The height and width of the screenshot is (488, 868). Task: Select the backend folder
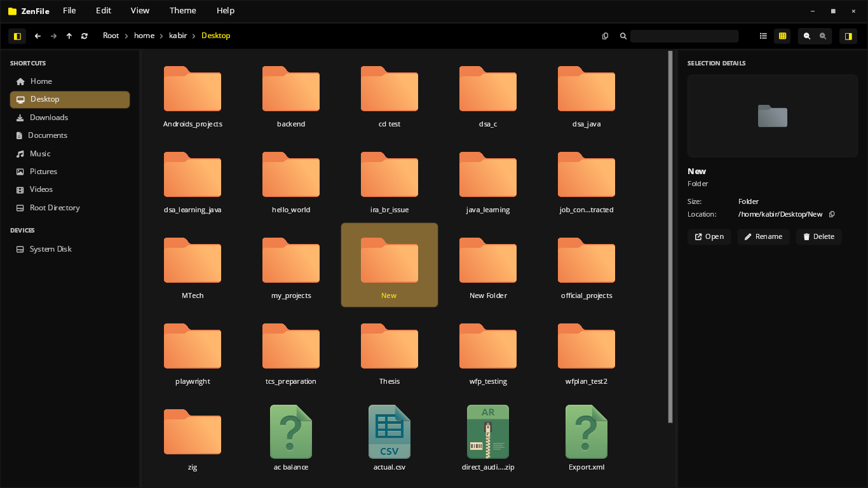(291, 93)
